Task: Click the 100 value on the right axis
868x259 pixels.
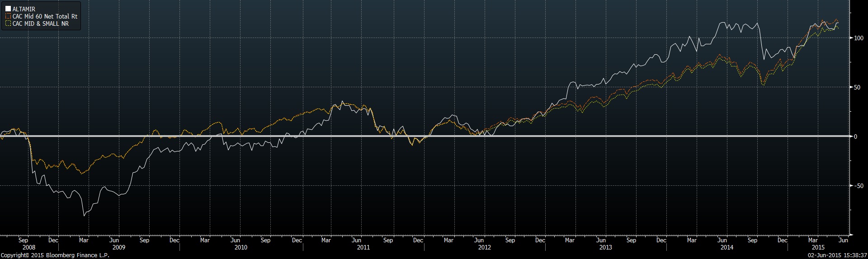Action: (859, 38)
